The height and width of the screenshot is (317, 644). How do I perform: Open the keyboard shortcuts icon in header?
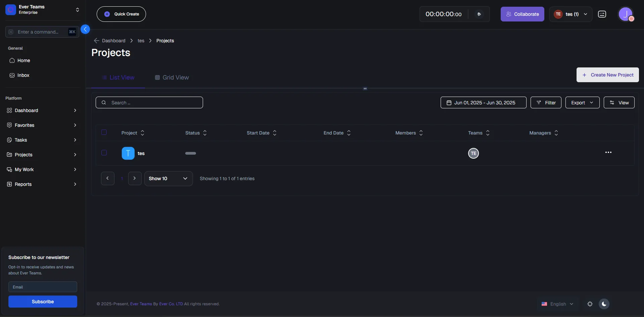602,14
